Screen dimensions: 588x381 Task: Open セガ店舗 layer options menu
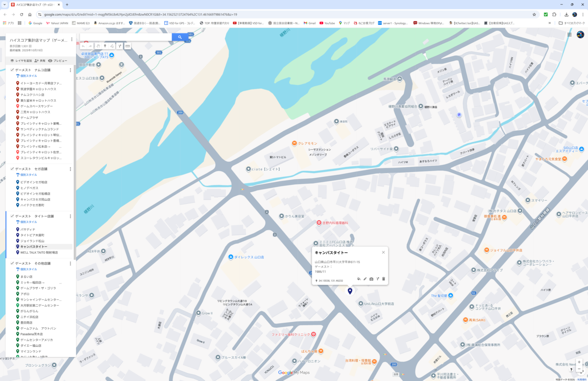tap(70, 169)
